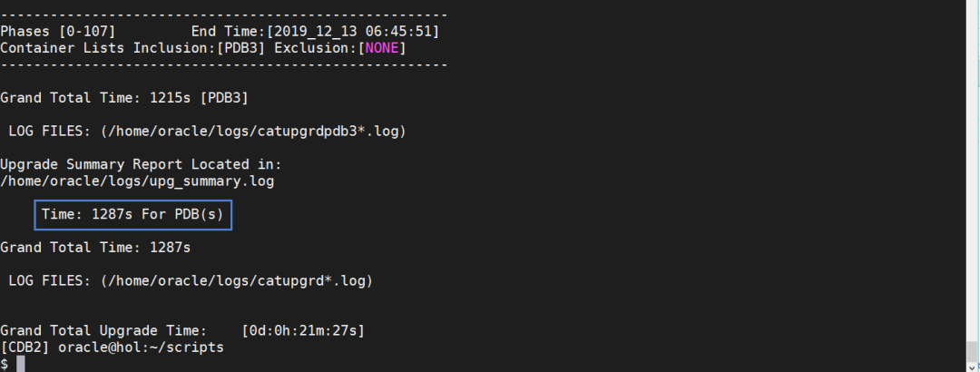
Task: Click the top dashed separator line
Action: [x=223, y=15]
